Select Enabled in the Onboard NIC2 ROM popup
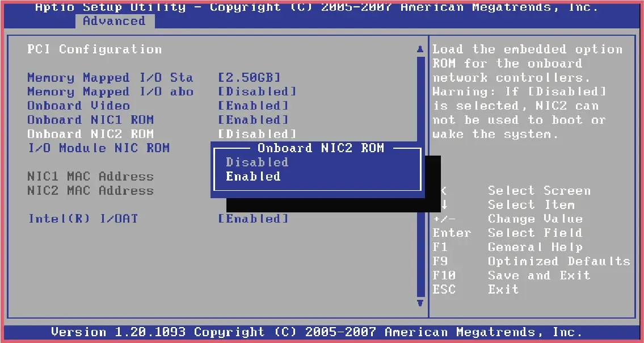The image size is (644, 343). (x=252, y=176)
